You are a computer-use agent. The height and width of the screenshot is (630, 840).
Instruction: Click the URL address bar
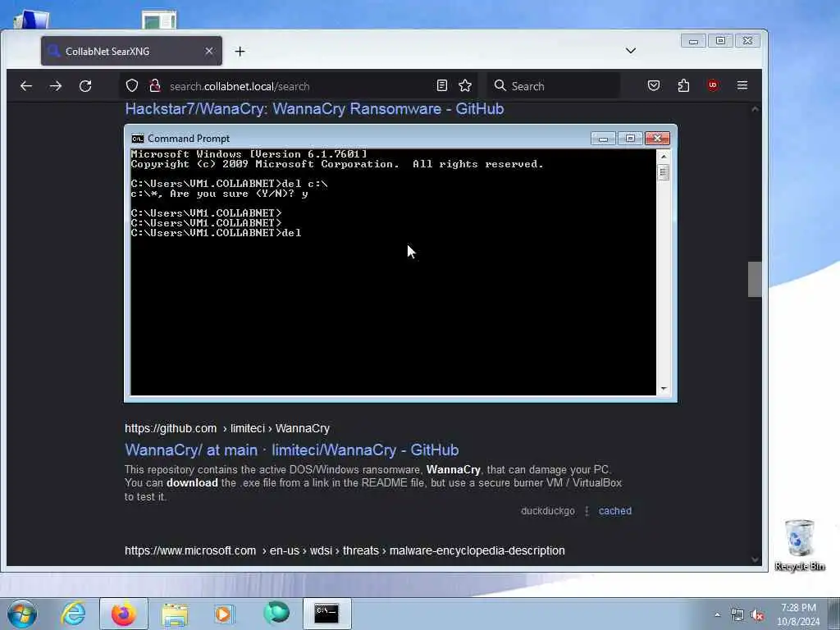(300, 85)
